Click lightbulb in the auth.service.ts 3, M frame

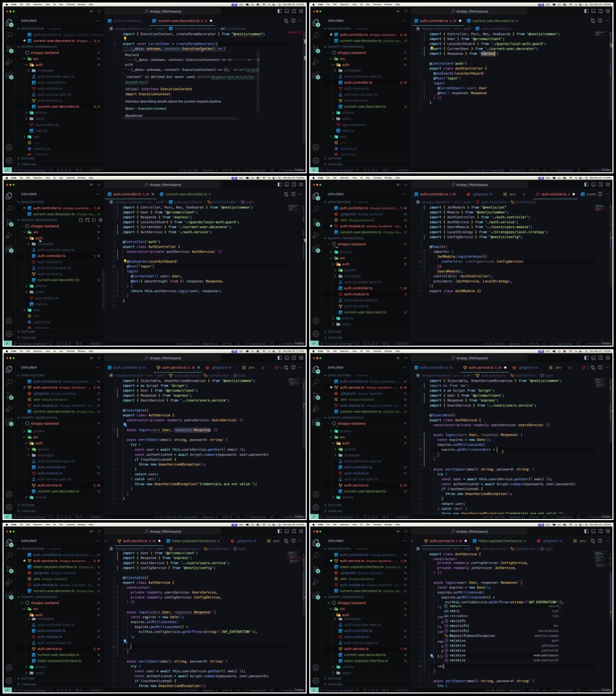click(x=125, y=641)
